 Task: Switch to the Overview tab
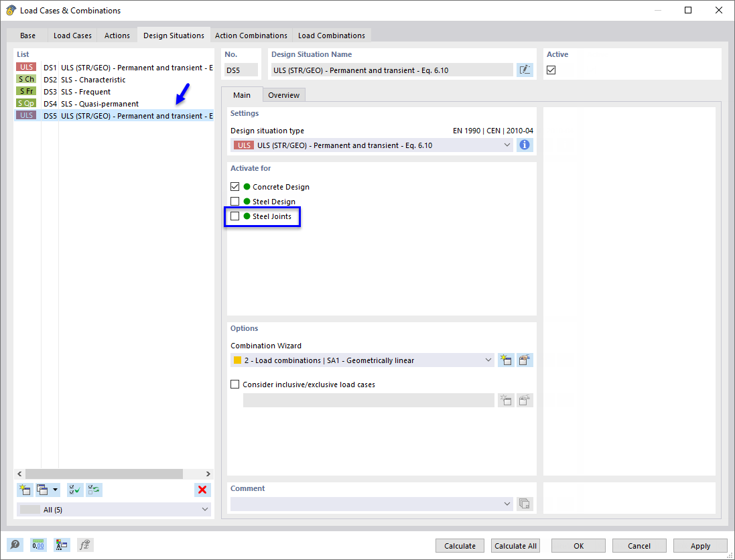coord(283,94)
